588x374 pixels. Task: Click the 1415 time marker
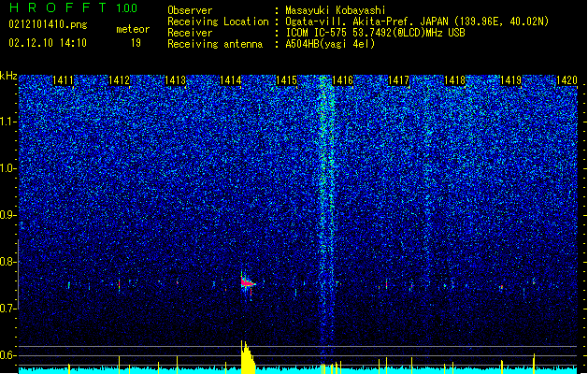pyautogui.click(x=286, y=80)
